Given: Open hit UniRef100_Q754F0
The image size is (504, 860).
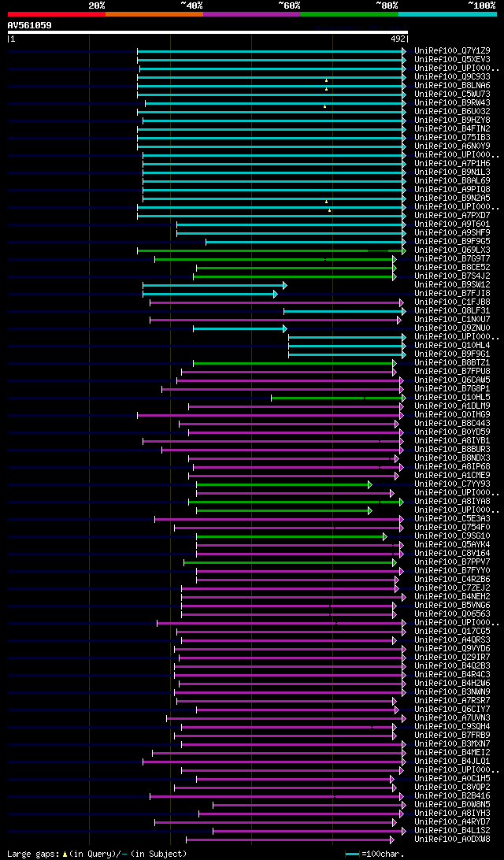Looking at the screenshot, I should [x=453, y=528].
